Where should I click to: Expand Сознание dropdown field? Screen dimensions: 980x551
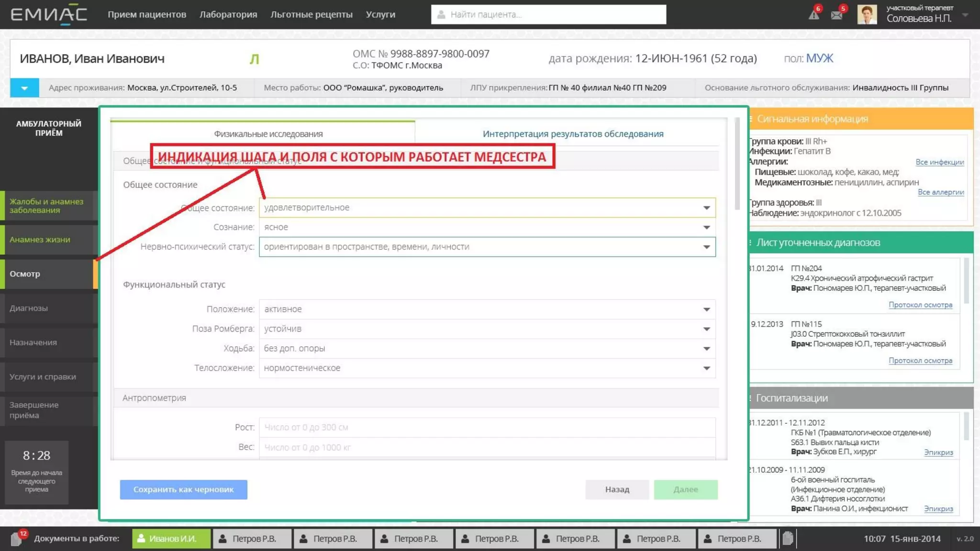coord(706,227)
